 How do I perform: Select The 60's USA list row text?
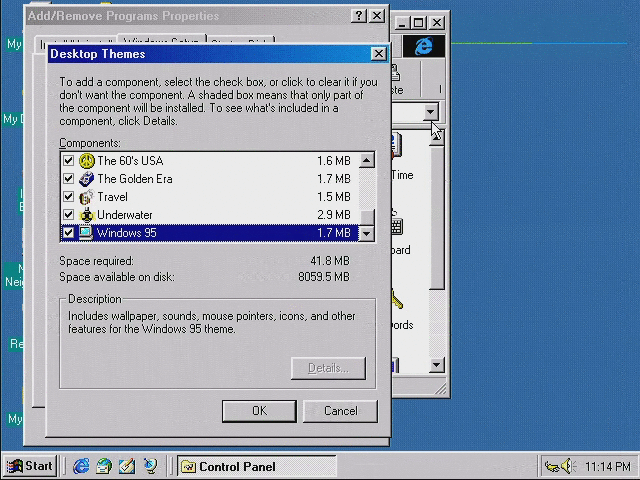click(130, 161)
